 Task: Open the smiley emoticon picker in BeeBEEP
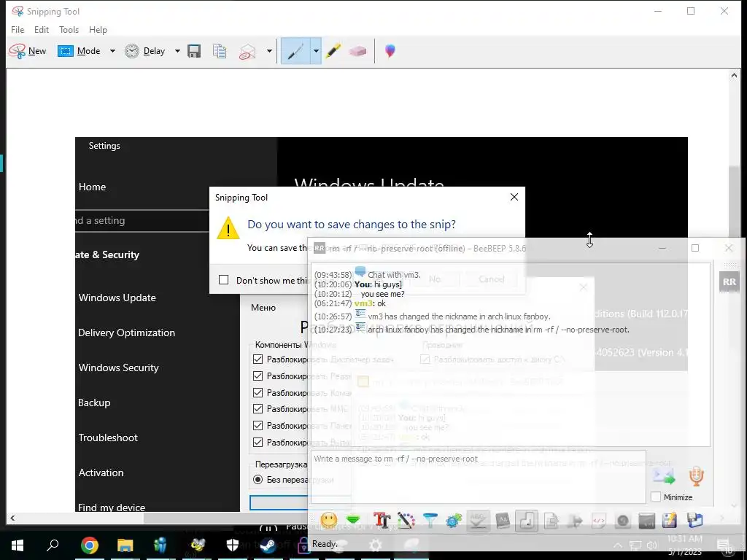tap(329, 521)
